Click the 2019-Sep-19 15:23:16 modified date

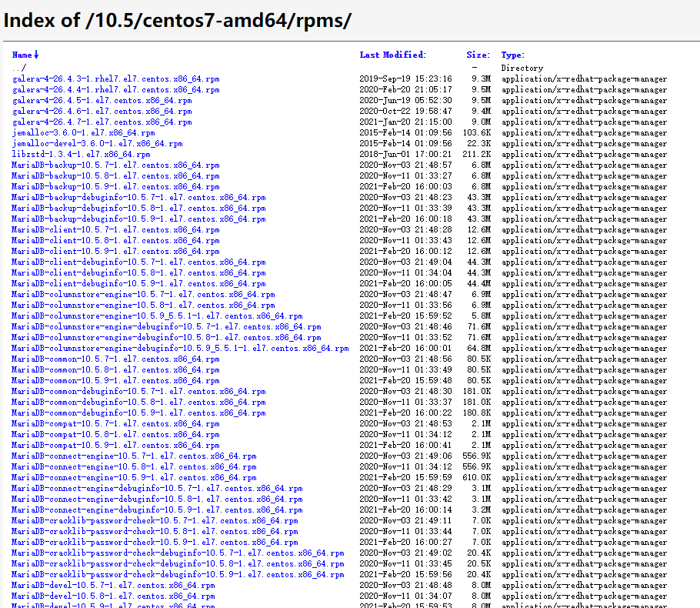tap(406, 79)
